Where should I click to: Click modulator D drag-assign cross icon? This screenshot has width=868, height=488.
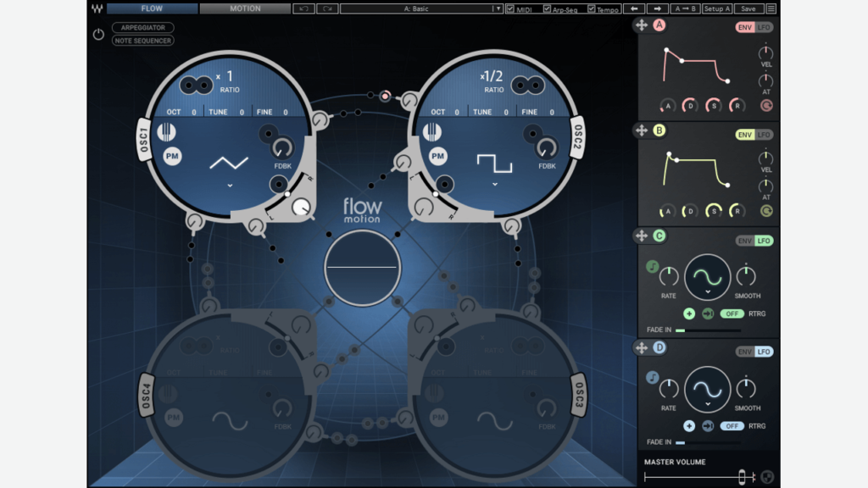point(641,347)
